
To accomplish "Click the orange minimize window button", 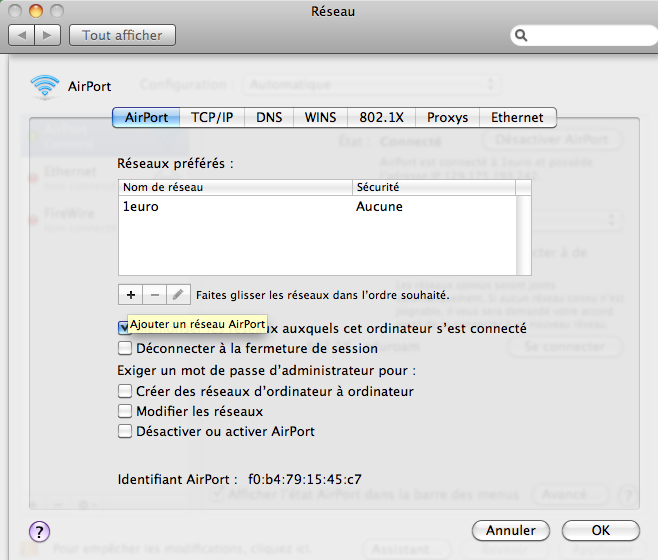I will pos(36,10).
